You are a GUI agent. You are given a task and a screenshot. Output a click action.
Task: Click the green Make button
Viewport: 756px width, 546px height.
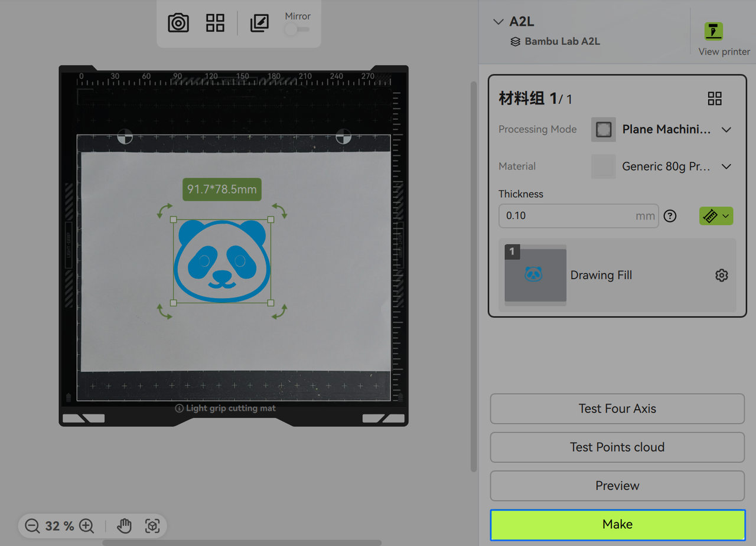(x=617, y=524)
